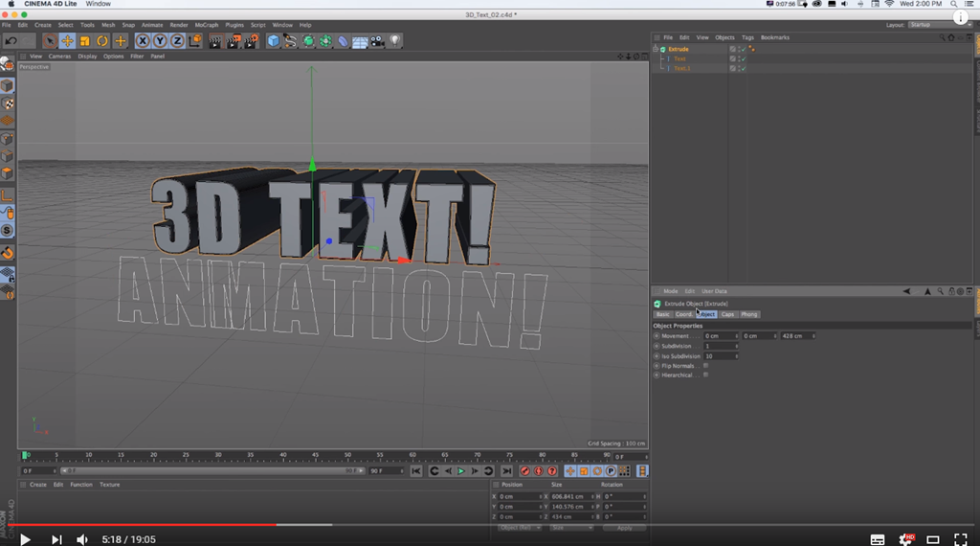Click User Data in Attributes panel
This screenshot has width=980, height=546.
pos(714,291)
